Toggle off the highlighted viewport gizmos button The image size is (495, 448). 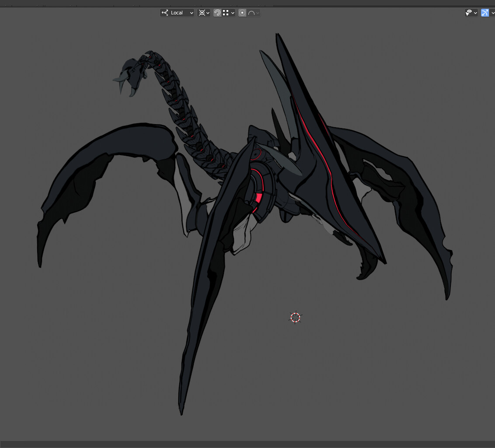pos(485,13)
